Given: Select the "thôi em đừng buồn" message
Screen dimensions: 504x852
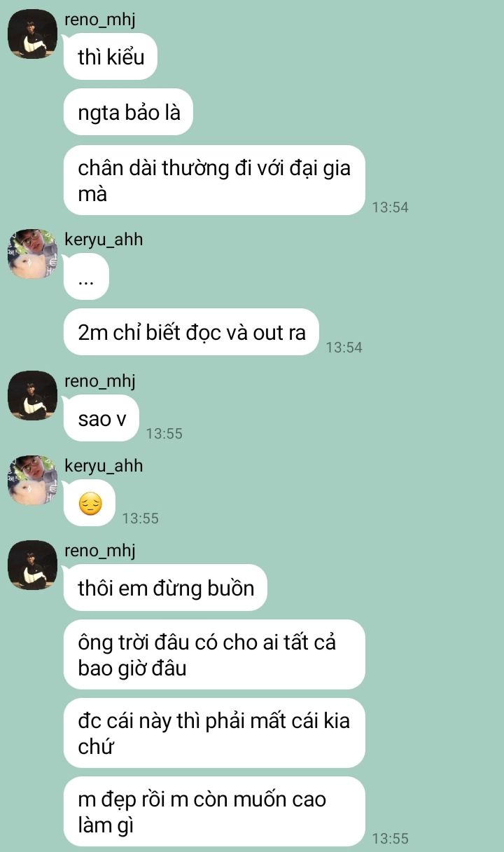Looking at the screenshot, I should click(x=166, y=587).
